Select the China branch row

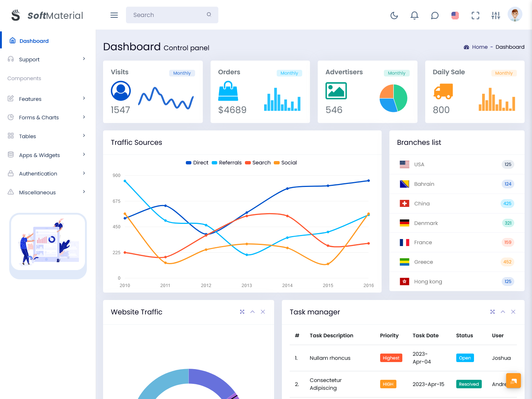[x=457, y=204]
